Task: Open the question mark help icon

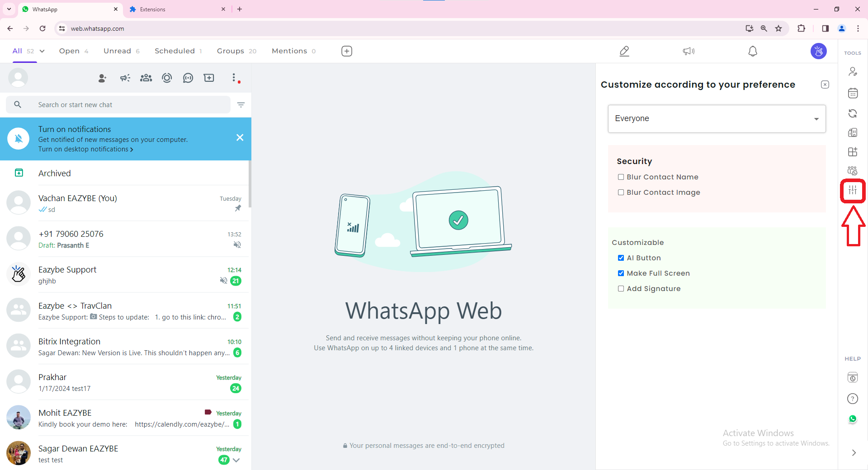Action: click(853, 399)
